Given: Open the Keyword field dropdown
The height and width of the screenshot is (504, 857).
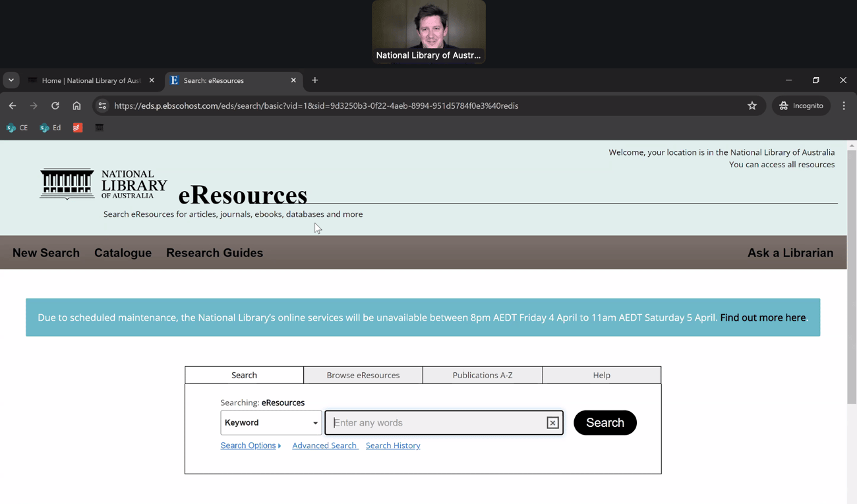Looking at the screenshot, I should [271, 423].
